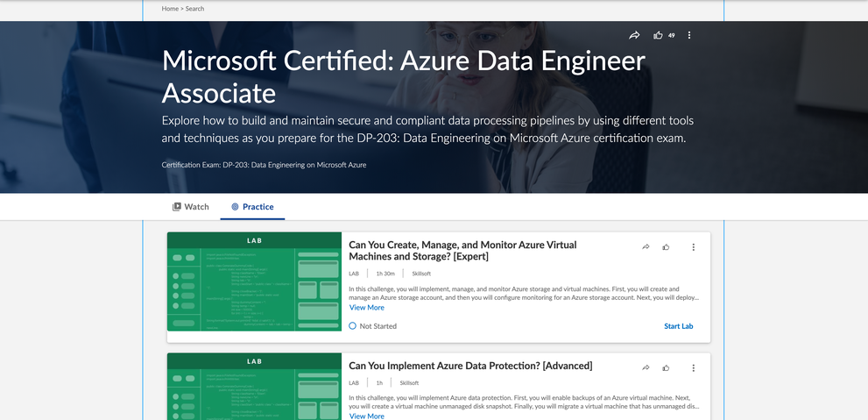Screen dimensions: 868x420
Task: Expand View More on the Data Protection lab
Action: (x=366, y=416)
